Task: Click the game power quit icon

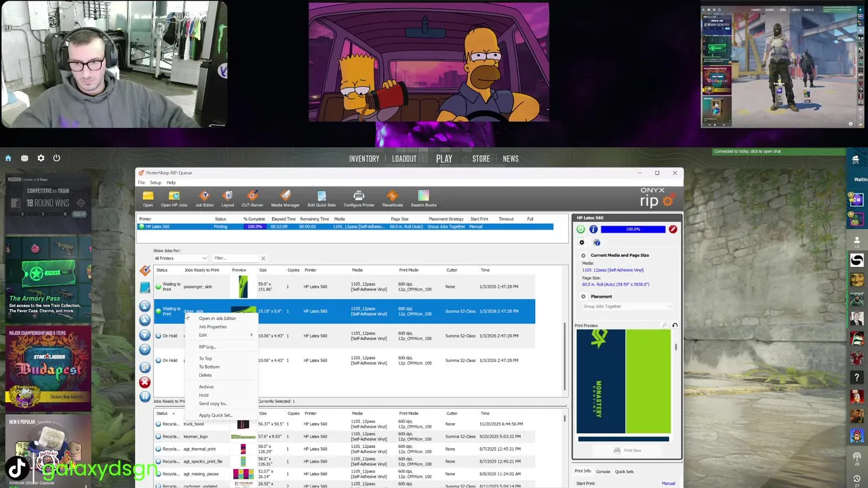Action: (x=56, y=158)
